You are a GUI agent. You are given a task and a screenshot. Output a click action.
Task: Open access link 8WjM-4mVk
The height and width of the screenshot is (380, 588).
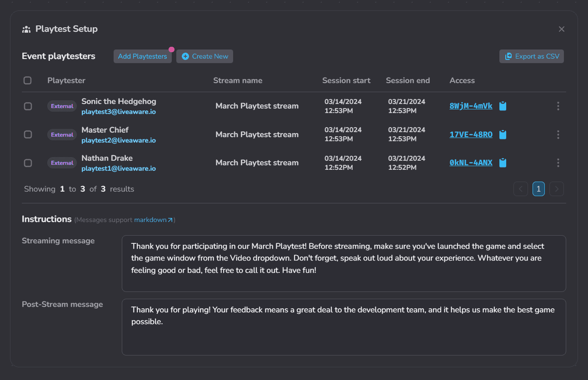click(x=471, y=106)
